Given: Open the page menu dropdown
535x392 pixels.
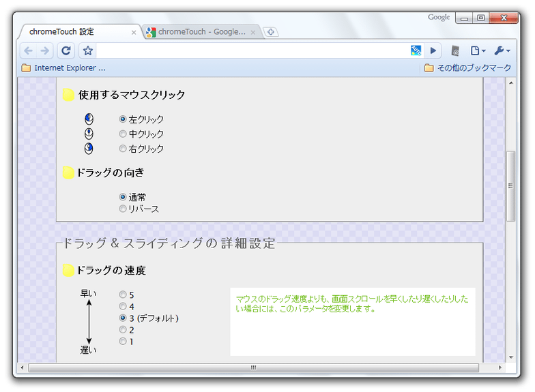Looking at the screenshot, I should 478,50.
